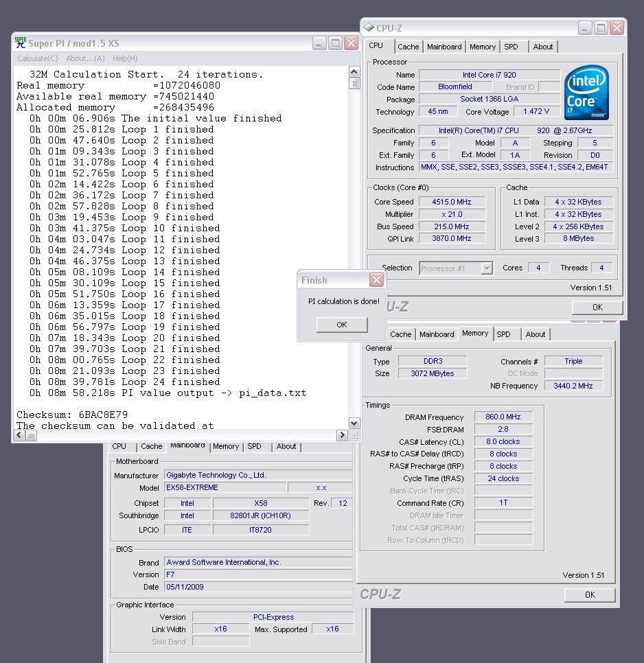This screenshot has height=663, width=644.
Task: Open Calculate(C) menu in Super PI
Action: [38, 58]
